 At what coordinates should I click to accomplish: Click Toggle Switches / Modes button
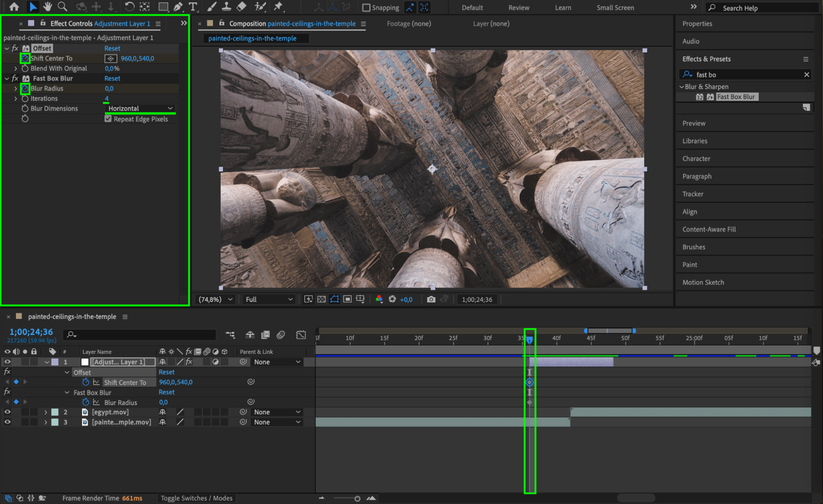pos(196,498)
